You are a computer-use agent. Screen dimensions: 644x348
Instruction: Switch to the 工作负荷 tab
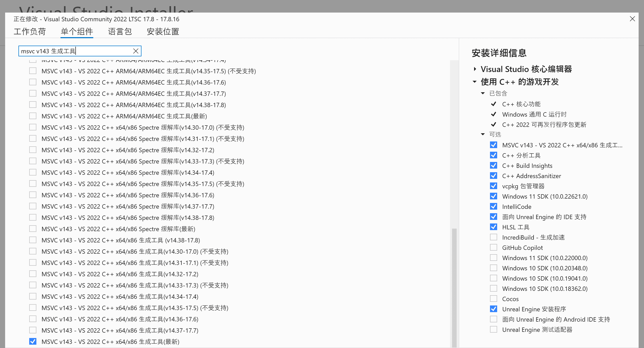tap(30, 32)
